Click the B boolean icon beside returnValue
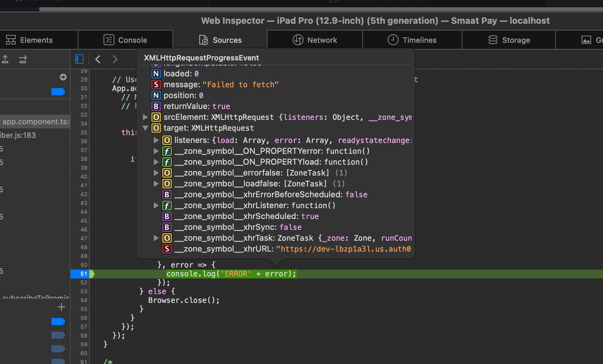603x364 pixels. [x=156, y=106]
